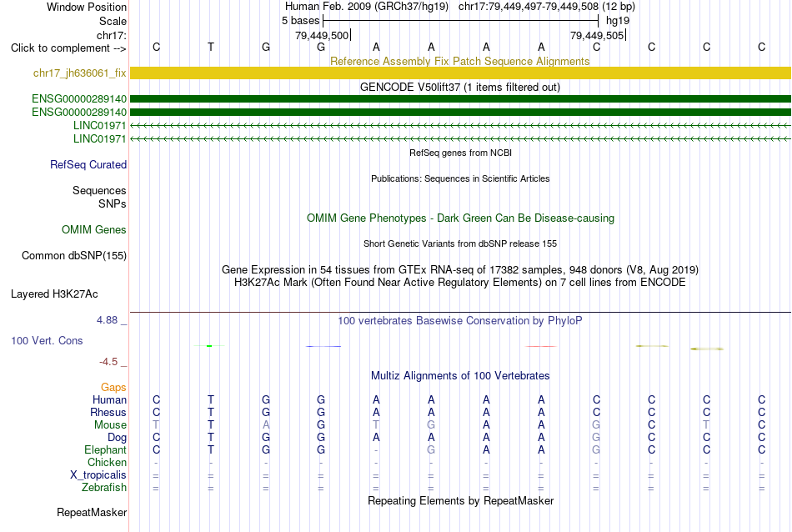Click the Human Feb. 2009 (GRCh37/hg19) heading

[367, 7]
